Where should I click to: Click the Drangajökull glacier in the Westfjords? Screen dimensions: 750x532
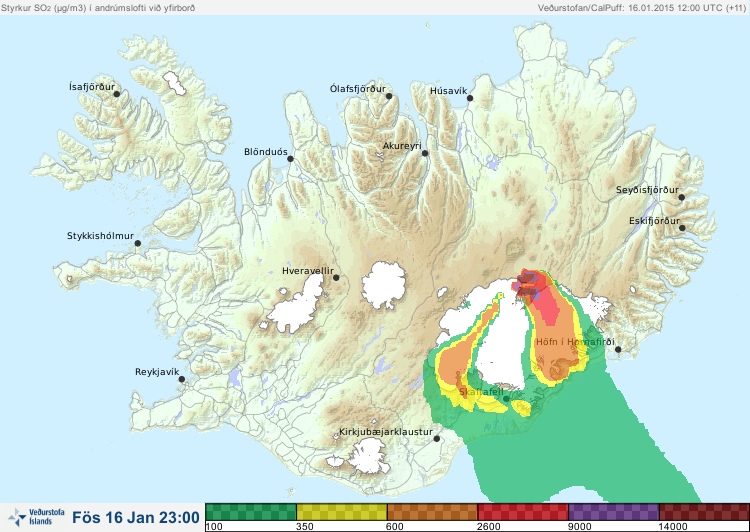(174, 83)
